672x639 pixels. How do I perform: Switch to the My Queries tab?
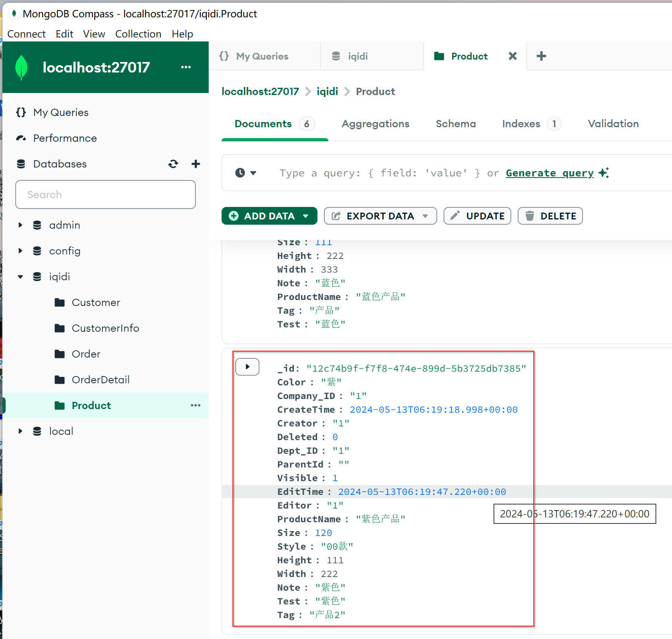(265, 56)
